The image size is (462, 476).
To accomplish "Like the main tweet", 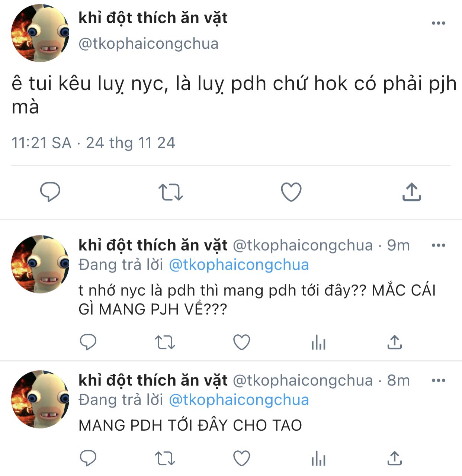I will point(291,192).
